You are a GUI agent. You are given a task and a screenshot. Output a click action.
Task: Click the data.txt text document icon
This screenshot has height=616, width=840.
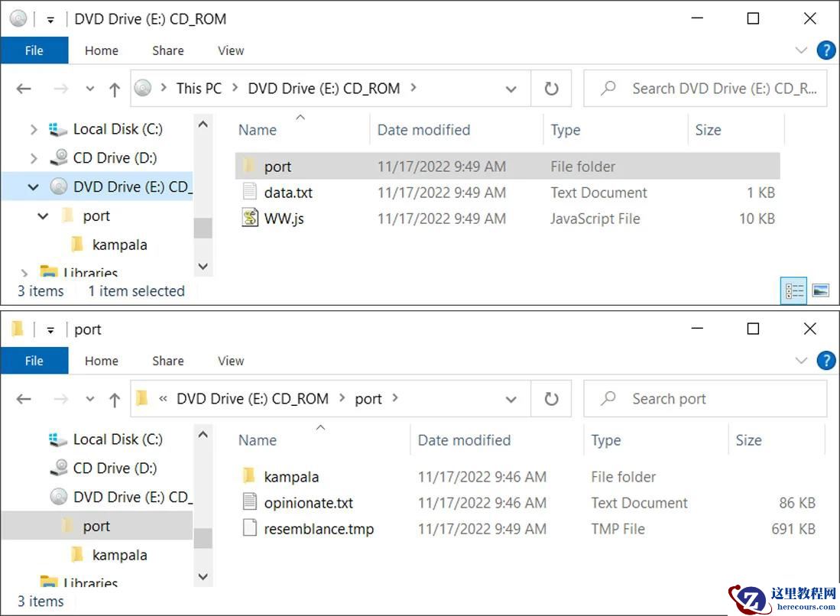[250, 193]
